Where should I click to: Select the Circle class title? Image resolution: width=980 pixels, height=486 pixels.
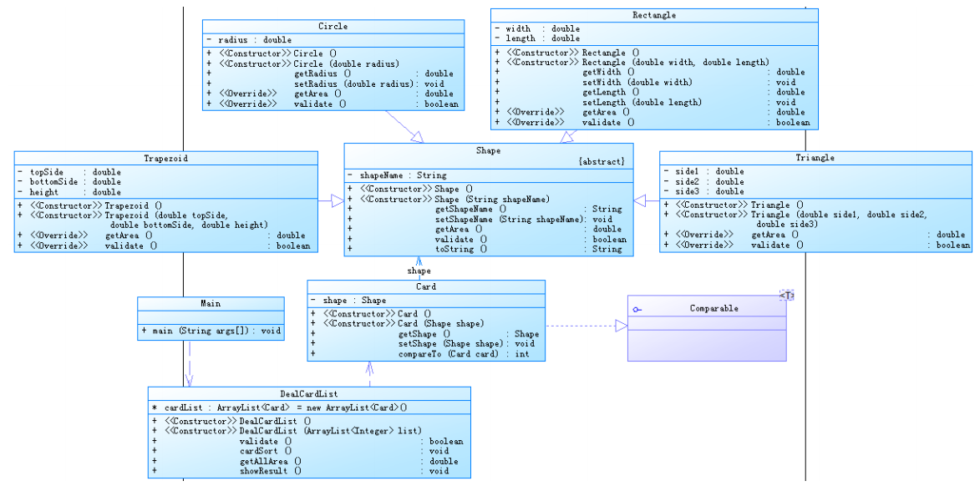333,26
